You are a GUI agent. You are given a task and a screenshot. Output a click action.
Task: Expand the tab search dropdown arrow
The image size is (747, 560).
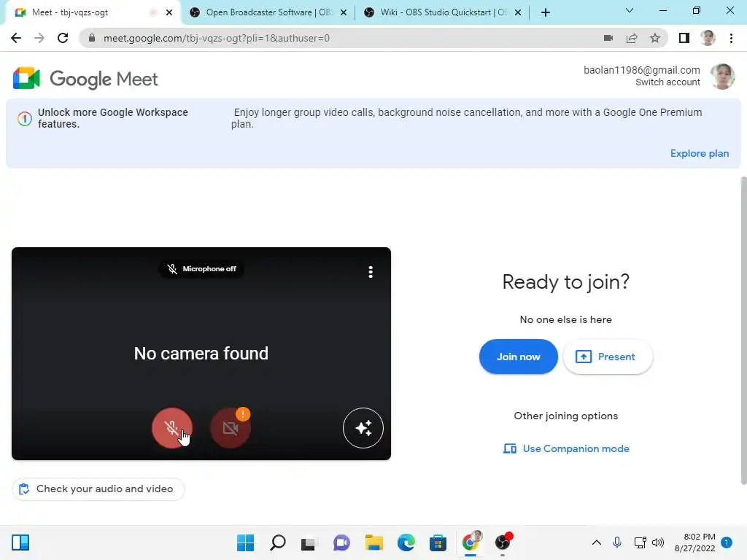click(x=630, y=10)
